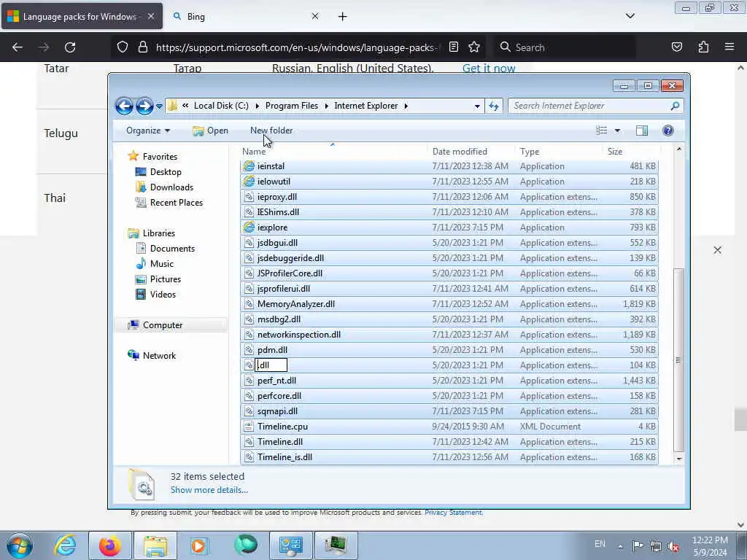Bookmark page with star icon
This screenshot has width=747, height=560.
pyautogui.click(x=474, y=47)
